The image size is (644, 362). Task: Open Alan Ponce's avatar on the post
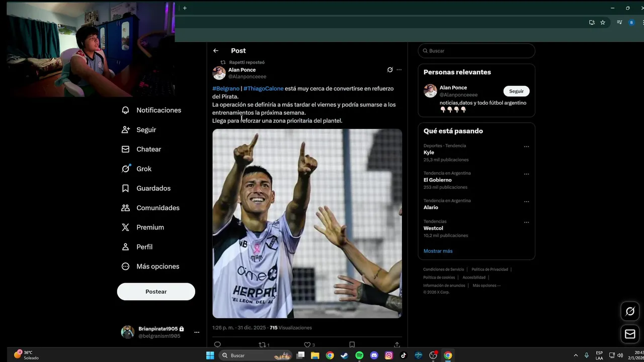pos(219,73)
